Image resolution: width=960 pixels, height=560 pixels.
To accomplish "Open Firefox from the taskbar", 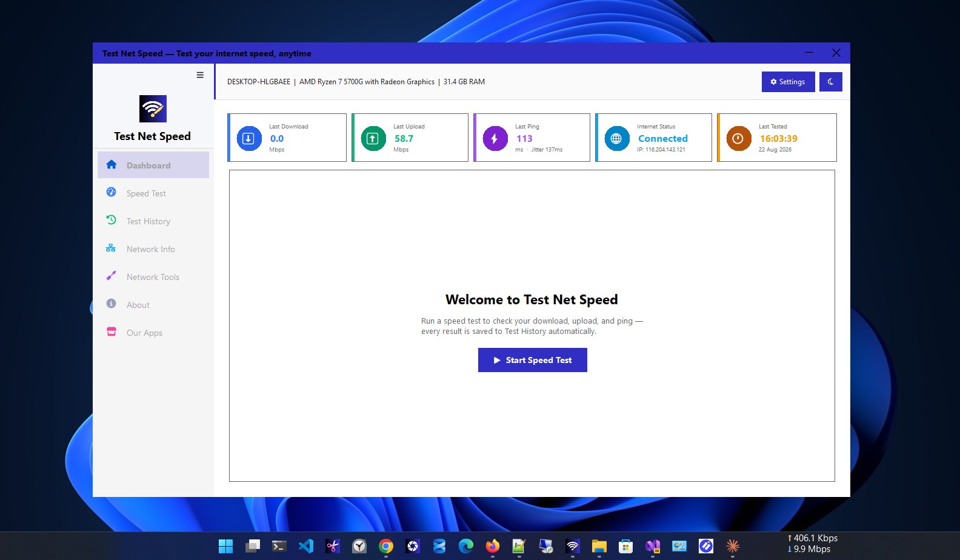I will pyautogui.click(x=493, y=546).
